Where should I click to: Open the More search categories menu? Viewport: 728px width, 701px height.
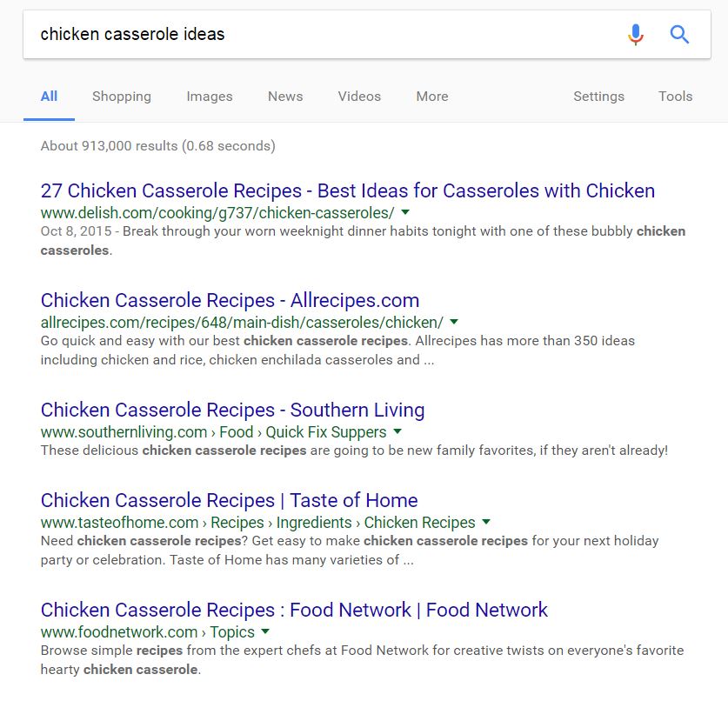[x=432, y=96]
